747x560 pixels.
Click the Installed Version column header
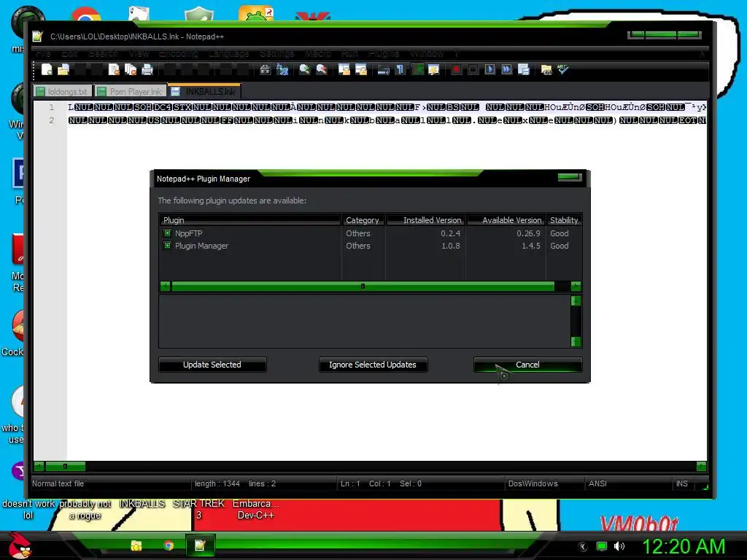point(426,220)
